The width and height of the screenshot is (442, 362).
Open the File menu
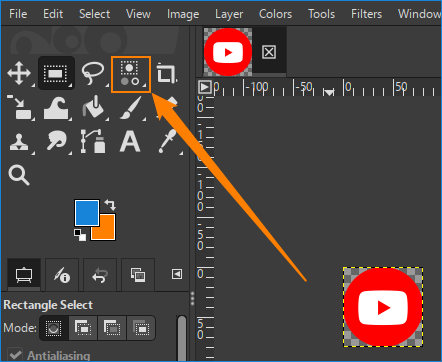coord(18,14)
